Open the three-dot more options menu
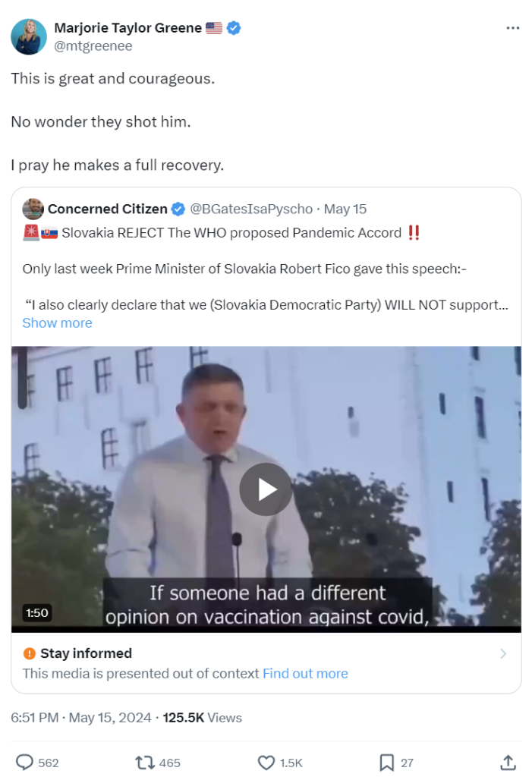This screenshot has height=777, width=532. 513,28
